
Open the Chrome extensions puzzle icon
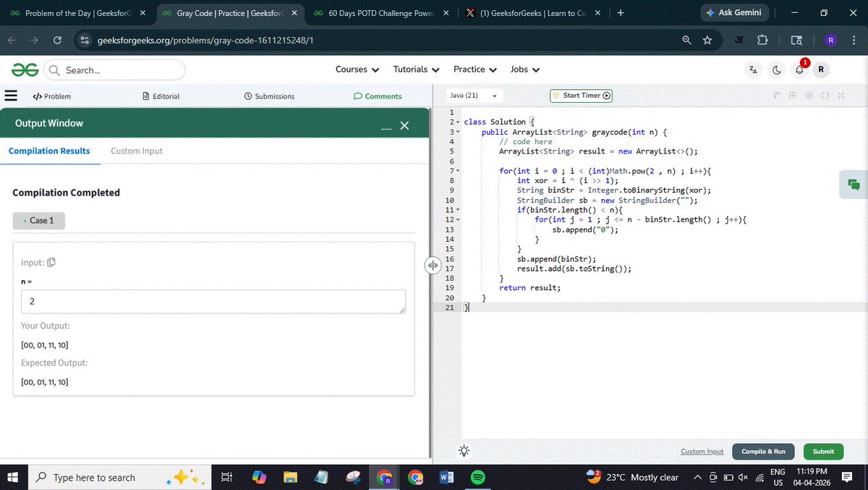762,41
